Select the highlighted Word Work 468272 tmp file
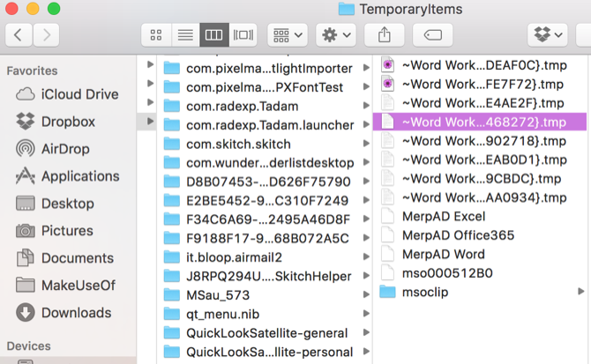The width and height of the screenshot is (591, 364). pos(483,122)
